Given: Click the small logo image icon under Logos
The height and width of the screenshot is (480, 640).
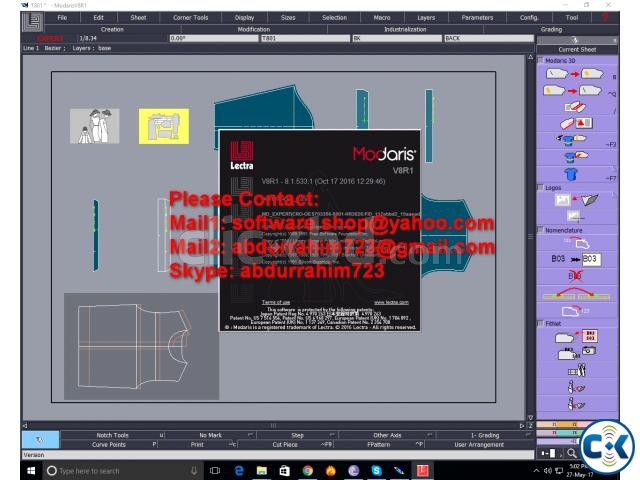Looking at the screenshot, I should coord(575,216).
